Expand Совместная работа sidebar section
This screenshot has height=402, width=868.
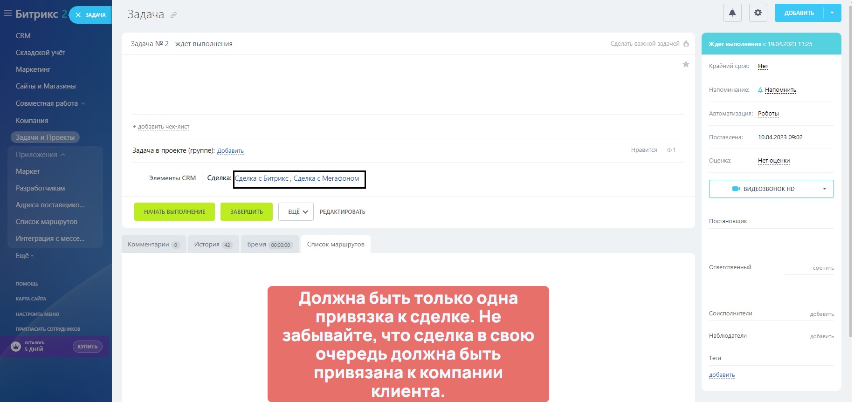[x=50, y=103]
